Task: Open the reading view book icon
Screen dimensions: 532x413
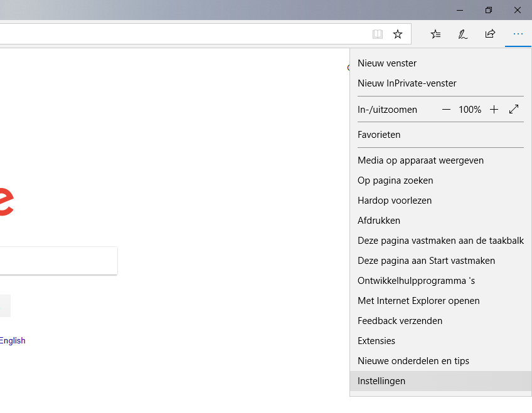Action: (378, 34)
